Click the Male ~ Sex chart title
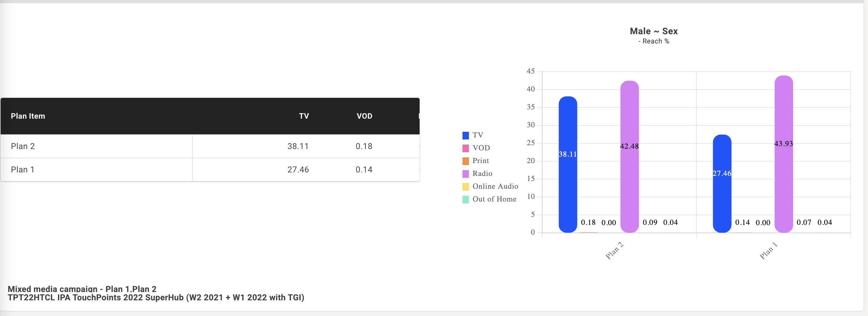 pos(654,31)
